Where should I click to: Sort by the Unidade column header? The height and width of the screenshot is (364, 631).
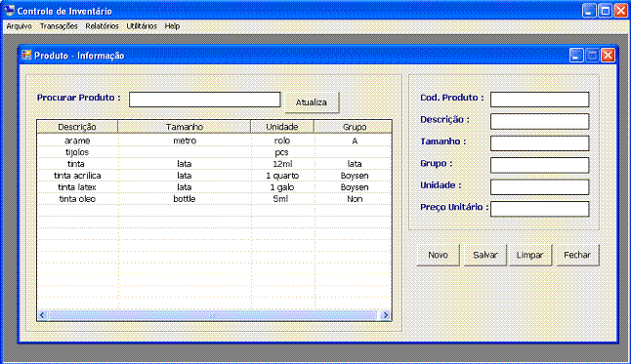tap(281, 127)
